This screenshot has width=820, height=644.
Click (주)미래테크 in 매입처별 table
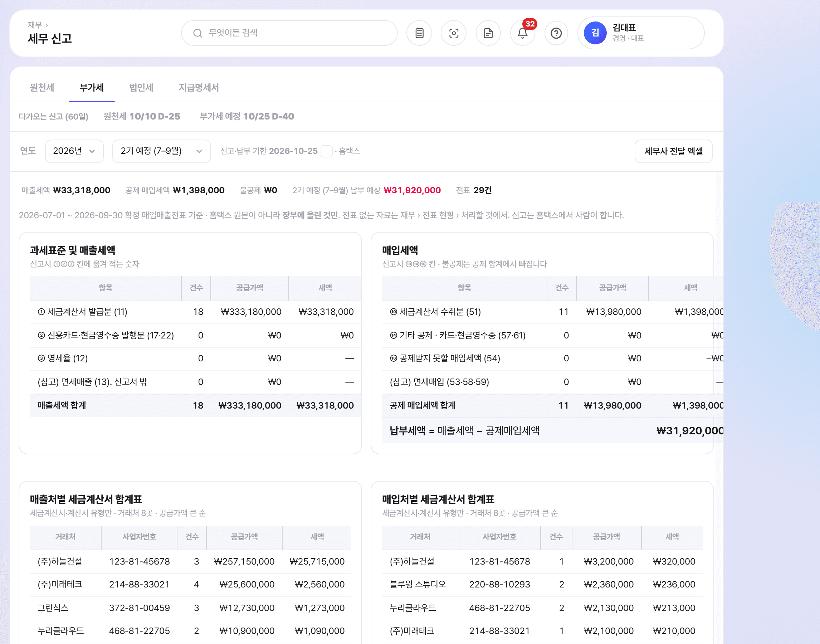tap(412, 631)
